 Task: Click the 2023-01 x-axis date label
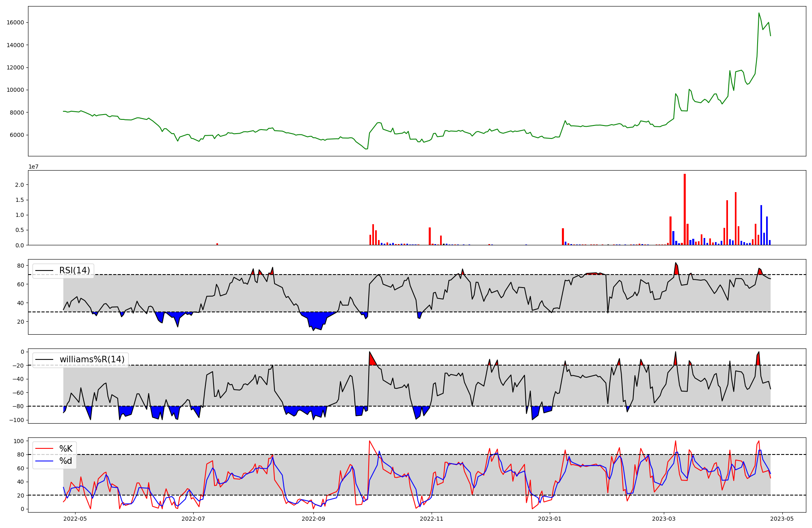550,519
